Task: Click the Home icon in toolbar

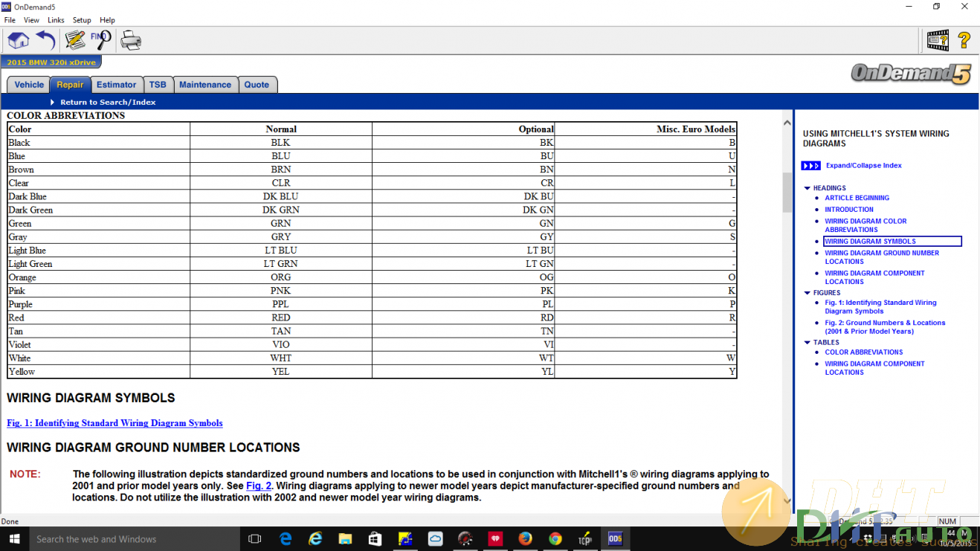Action: click(18, 40)
